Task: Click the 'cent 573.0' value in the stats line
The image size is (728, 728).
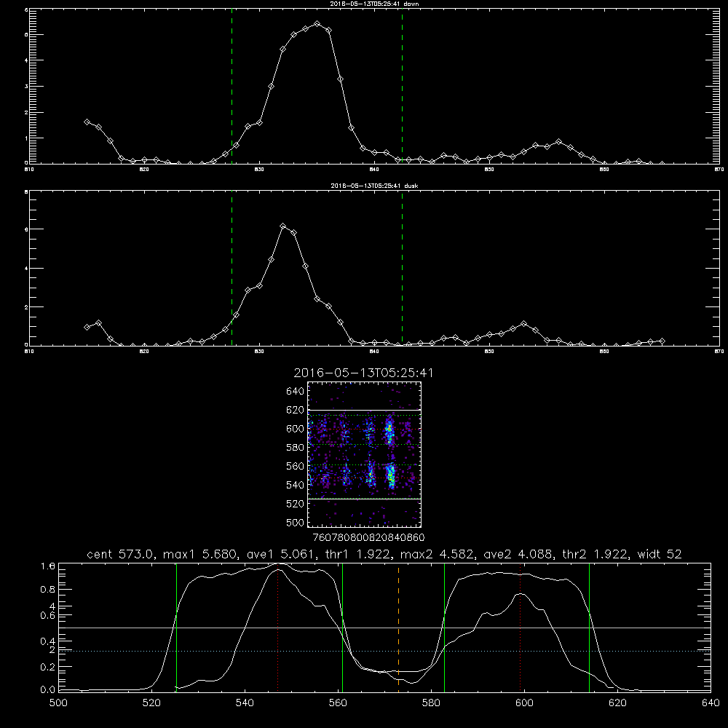Action: (121, 554)
